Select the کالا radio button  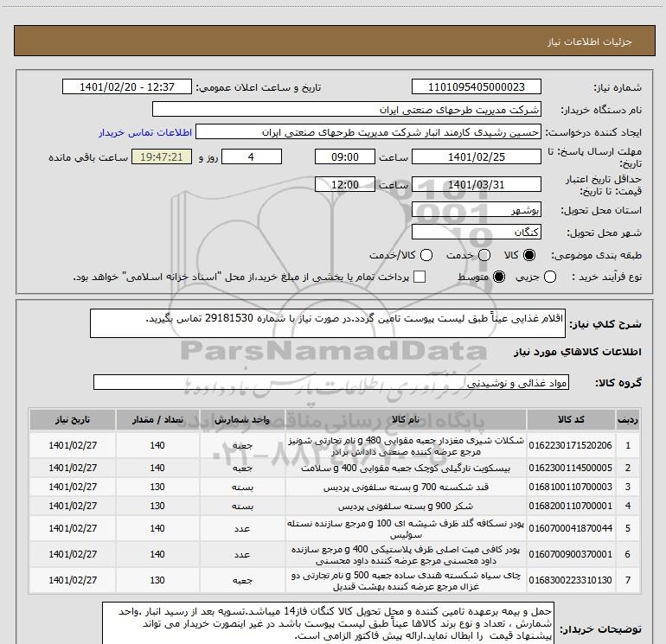tap(529, 255)
